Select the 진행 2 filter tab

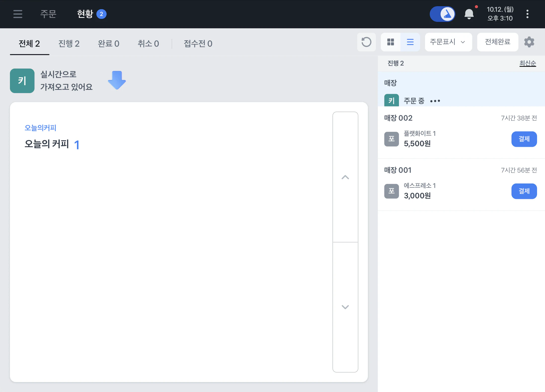click(69, 44)
